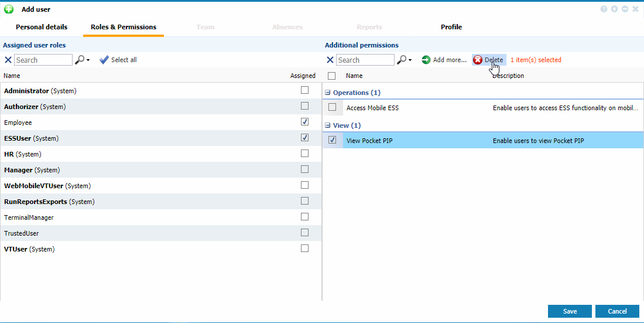Clear the search in Assigned user roles
This screenshot has height=323, width=644.
(x=8, y=60)
